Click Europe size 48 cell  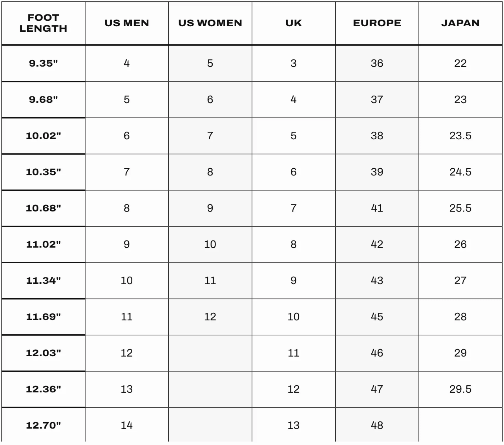pos(377,425)
